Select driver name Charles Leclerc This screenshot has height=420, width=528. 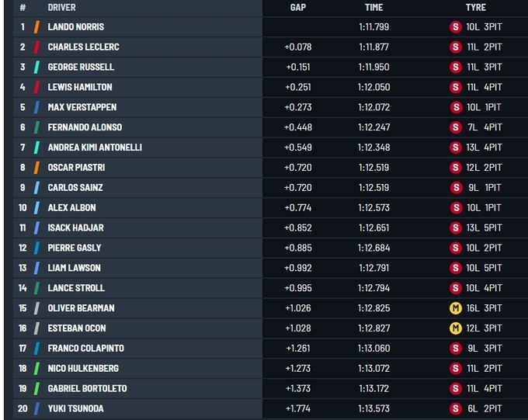pos(83,47)
